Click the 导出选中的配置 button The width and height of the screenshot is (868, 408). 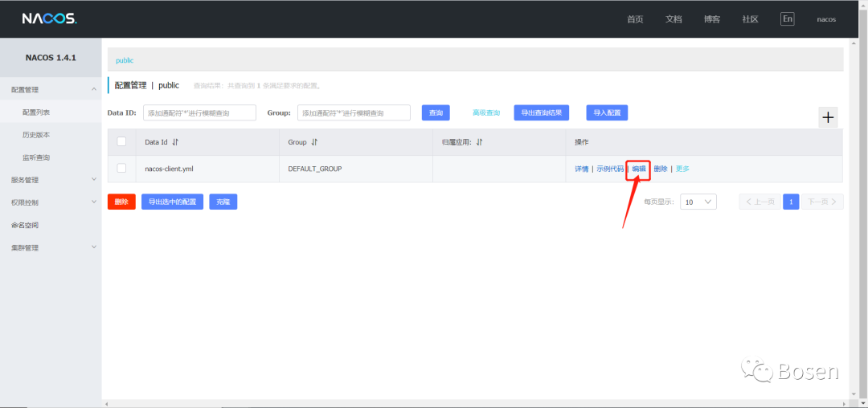[172, 202]
